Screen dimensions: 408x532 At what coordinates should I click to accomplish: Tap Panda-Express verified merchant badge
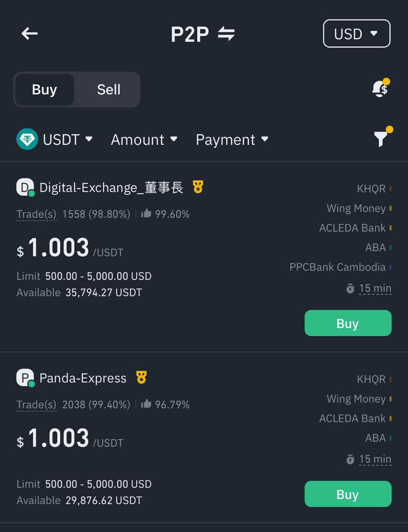[x=141, y=378]
